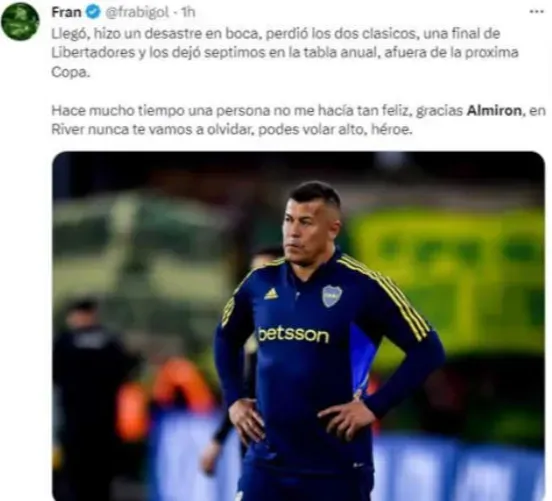Open the more options ellipsis menu
This screenshot has height=501, width=552.
click(536, 12)
